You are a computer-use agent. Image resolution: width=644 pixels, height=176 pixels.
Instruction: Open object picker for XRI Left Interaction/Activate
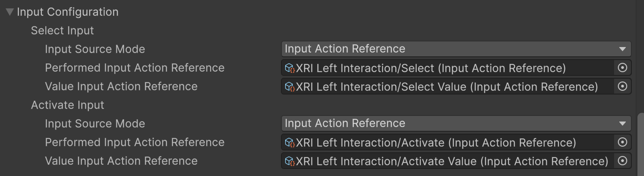(x=622, y=142)
